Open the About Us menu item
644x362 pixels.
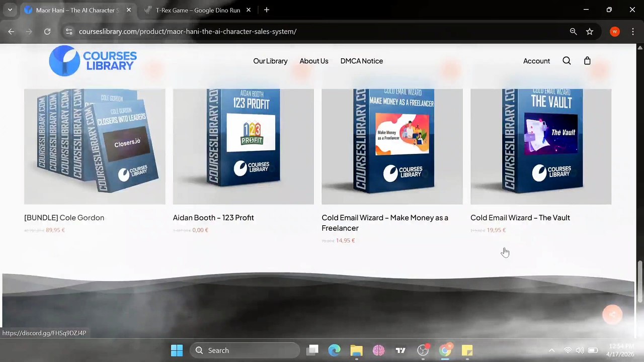point(314,61)
